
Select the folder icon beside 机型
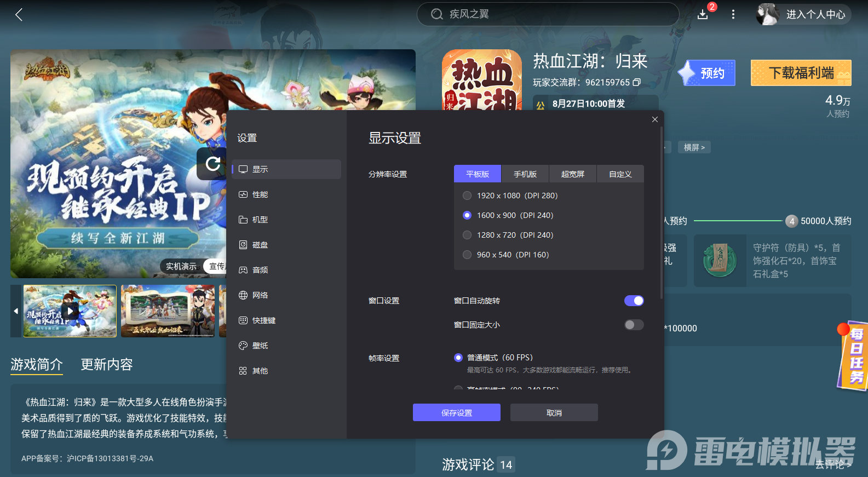(243, 220)
